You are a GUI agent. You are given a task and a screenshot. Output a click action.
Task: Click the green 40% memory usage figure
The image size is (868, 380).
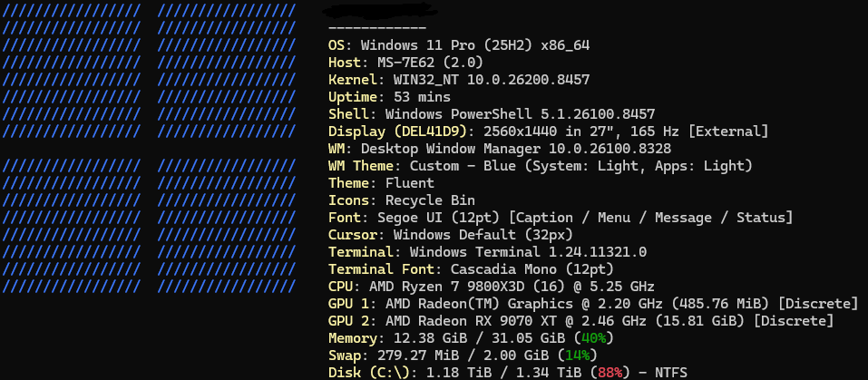pyautogui.click(x=593, y=338)
